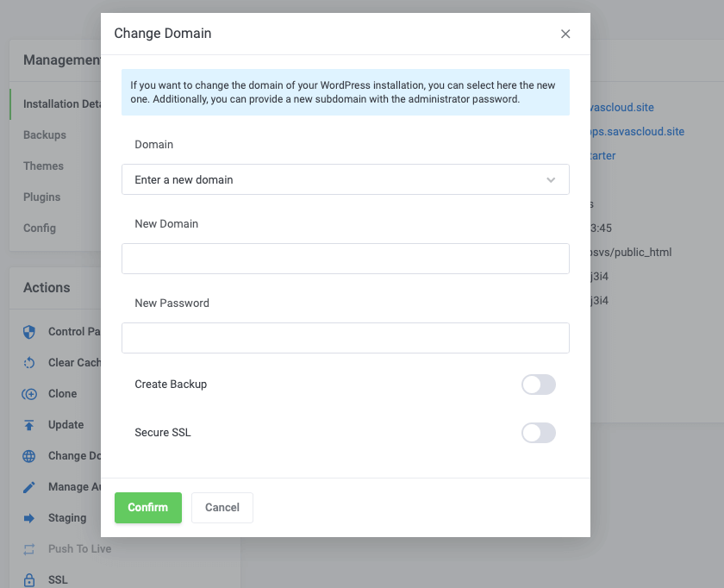724x588 pixels.
Task: Click the Push To Live icon
Action: 29,549
